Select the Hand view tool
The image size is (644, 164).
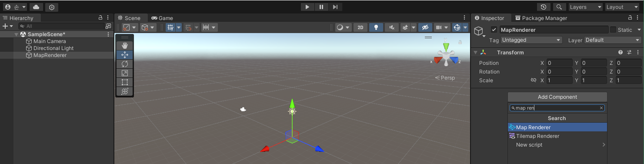coord(125,46)
